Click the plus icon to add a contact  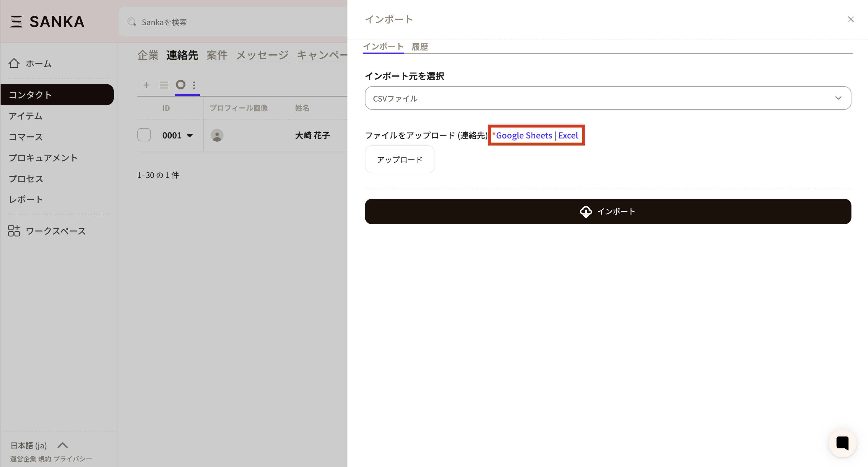click(x=146, y=85)
